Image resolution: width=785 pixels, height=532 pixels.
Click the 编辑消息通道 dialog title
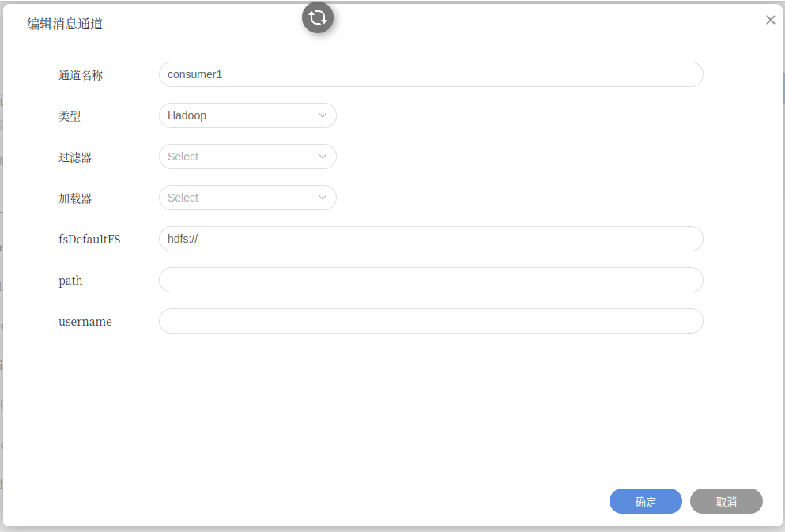pyautogui.click(x=65, y=24)
